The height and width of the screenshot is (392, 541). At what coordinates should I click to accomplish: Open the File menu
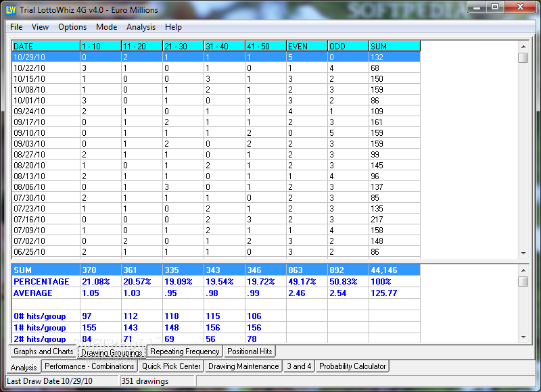click(x=16, y=27)
